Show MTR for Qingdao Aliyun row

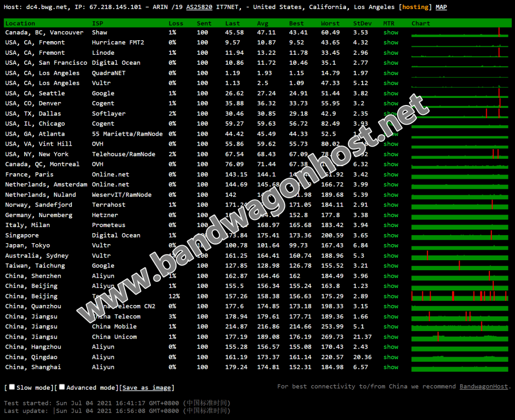[391, 357]
